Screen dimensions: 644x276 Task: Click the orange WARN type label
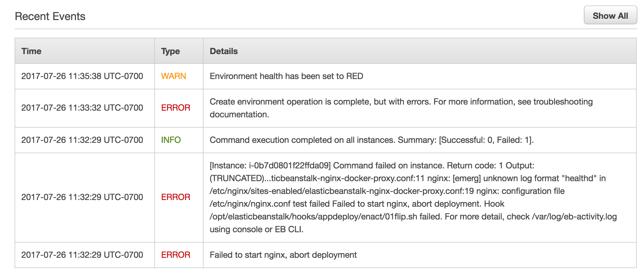click(x=173, y=76)
